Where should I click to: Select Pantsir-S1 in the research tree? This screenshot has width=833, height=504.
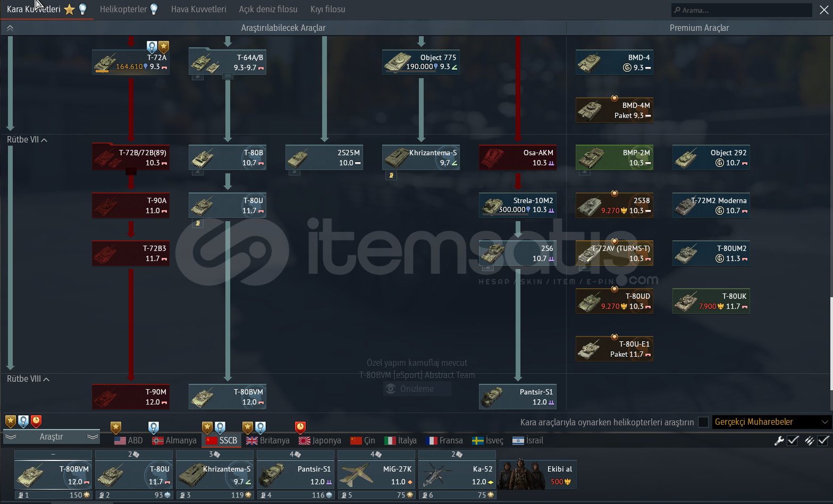pos(518,397)
